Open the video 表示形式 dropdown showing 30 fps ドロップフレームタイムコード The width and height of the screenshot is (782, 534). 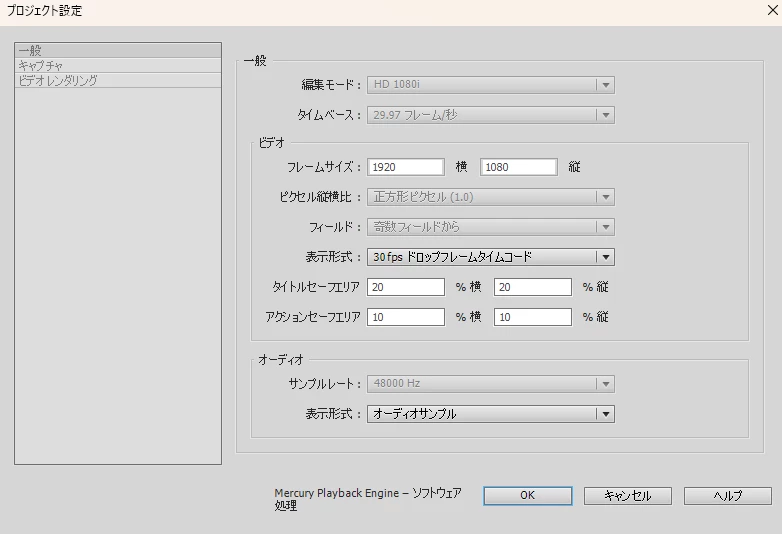click(x=491, y=257)
